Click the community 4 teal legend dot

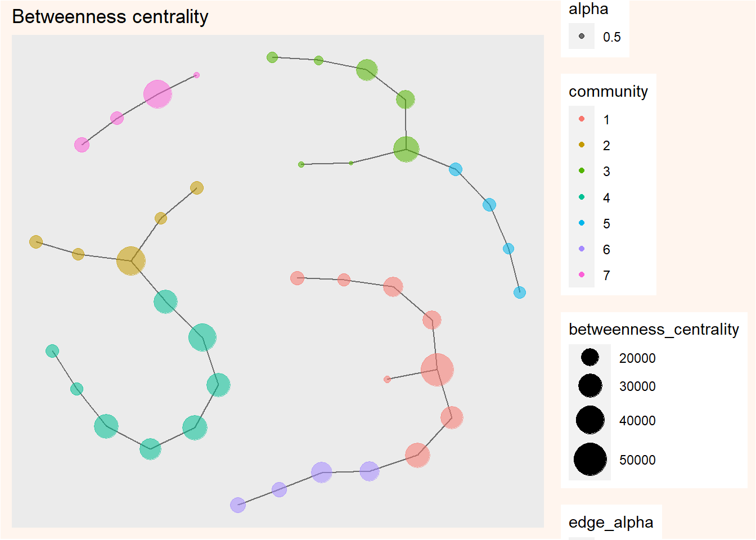point(582,197)
